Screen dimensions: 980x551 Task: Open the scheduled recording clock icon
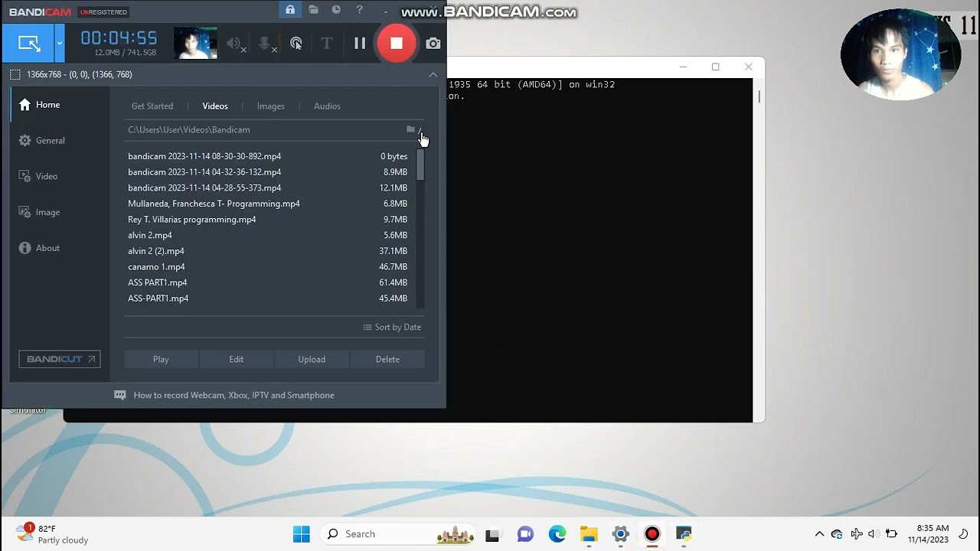[336, 10]
